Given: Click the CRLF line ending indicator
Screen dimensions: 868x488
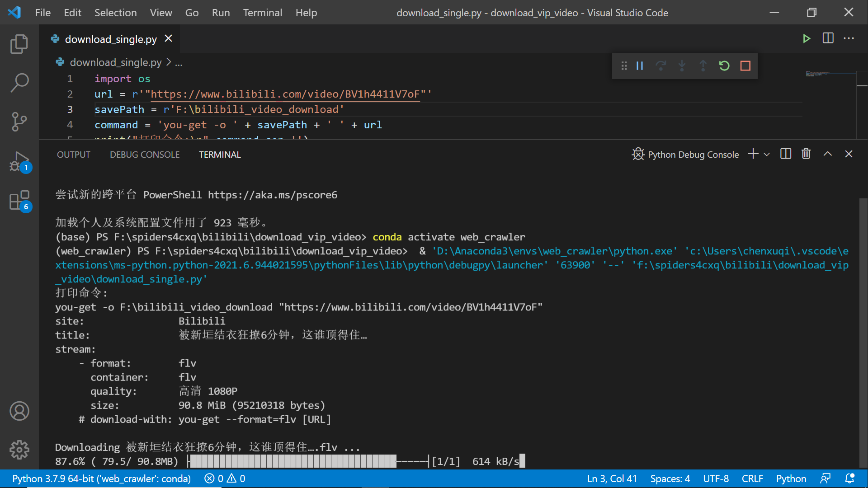Looking at the screenshot, I should (x=752, y=479).
